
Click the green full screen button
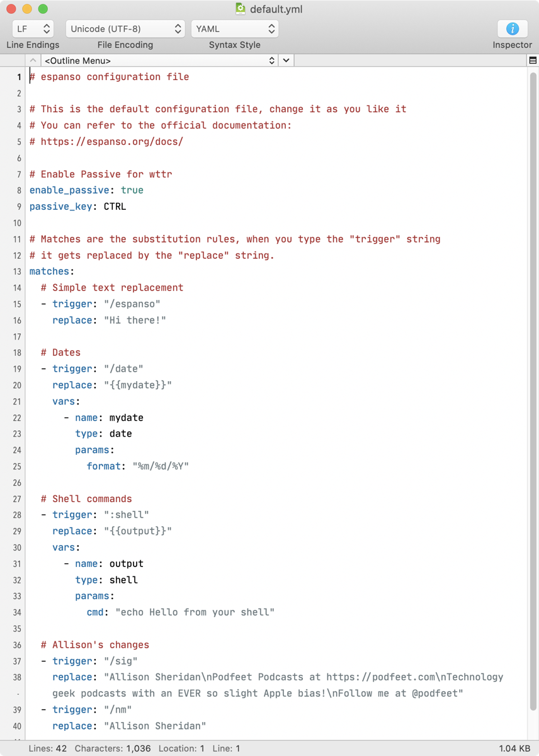point(43,9)
